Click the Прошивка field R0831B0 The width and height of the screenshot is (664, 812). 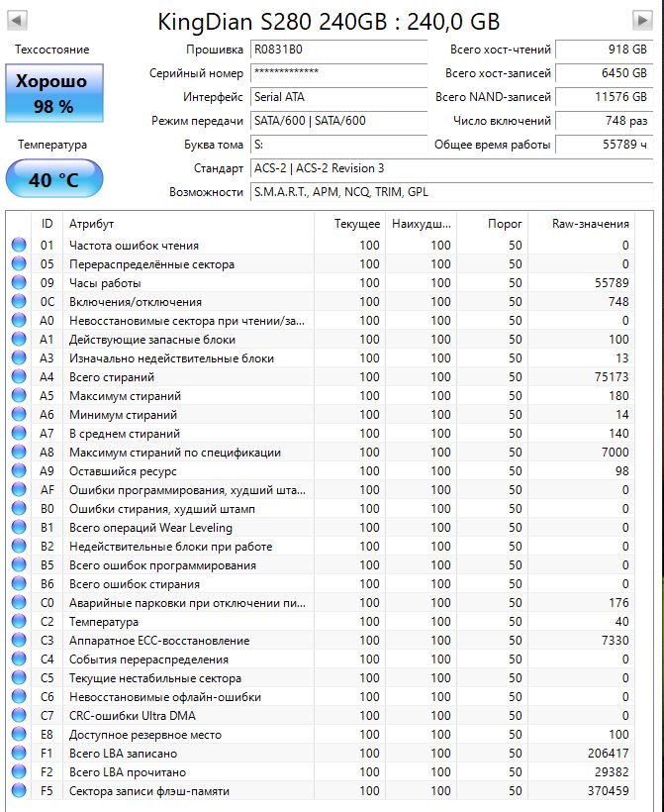339,50
